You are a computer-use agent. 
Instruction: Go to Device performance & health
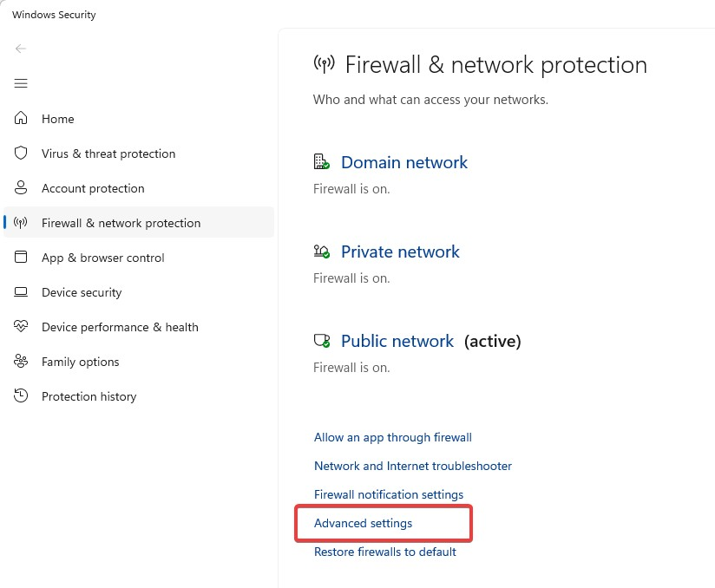pos(120,327)
